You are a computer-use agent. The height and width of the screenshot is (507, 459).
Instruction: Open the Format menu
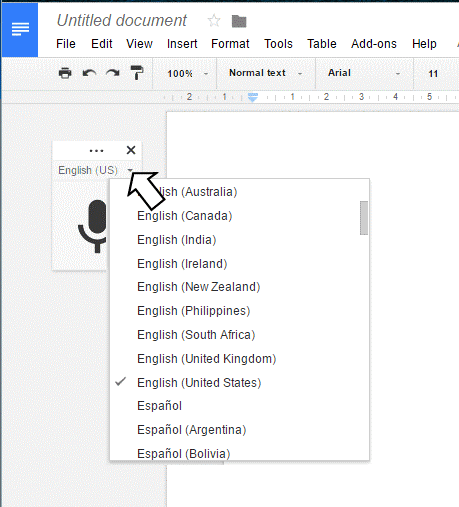pos(230,44)
